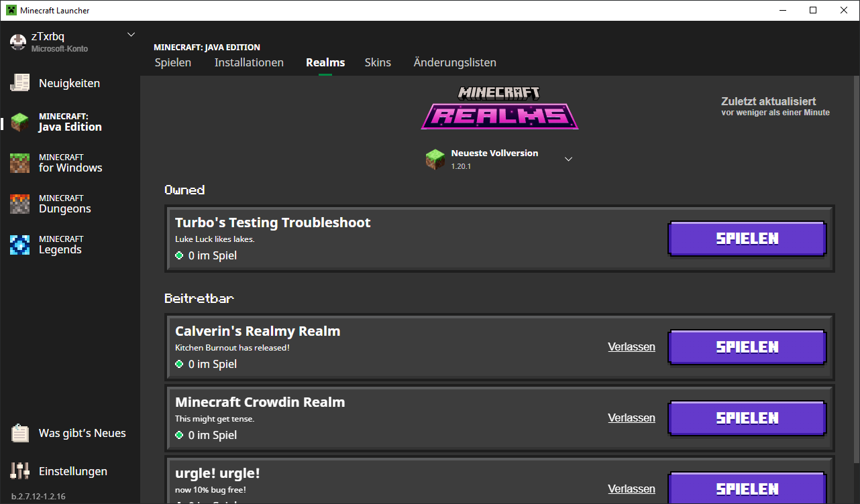
Task: Open the Neueste Vollversion version dropdown chevron
Action: click(568, 159)
